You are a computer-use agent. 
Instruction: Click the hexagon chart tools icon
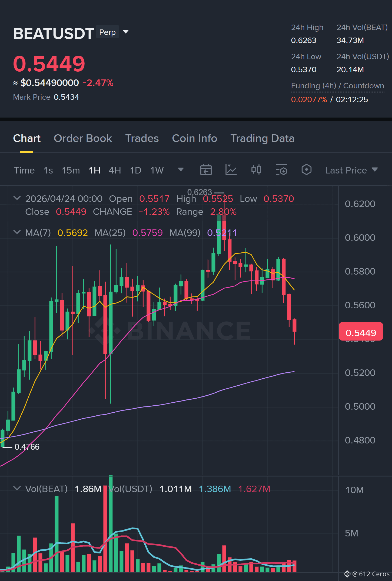click(306, 170)
